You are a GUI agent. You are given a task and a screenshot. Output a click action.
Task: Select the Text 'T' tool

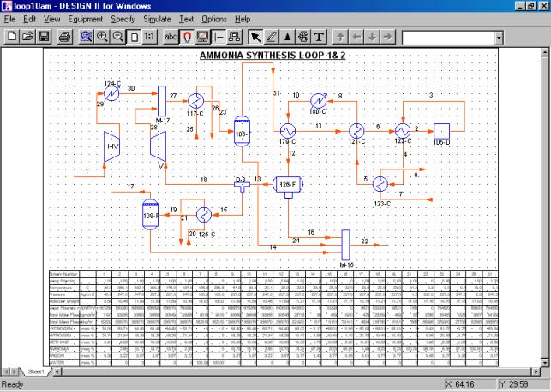point(318,38)
